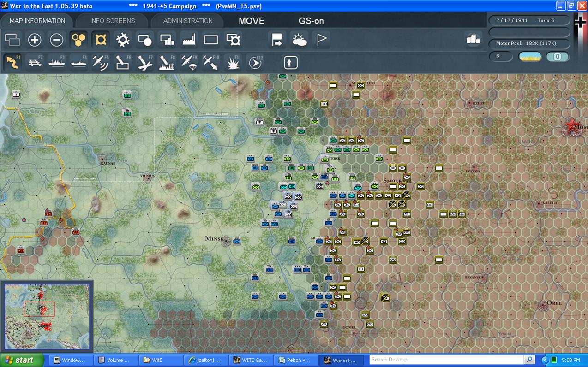Click the Orel city label
This screenshot has height=367, width=588.
(x=554, y=303)
